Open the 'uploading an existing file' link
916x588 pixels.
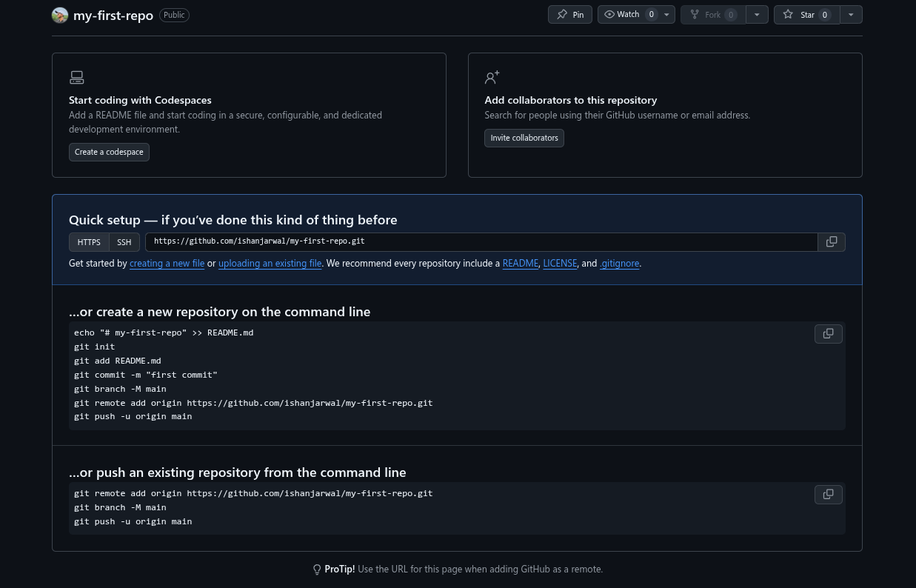[270, 264]
